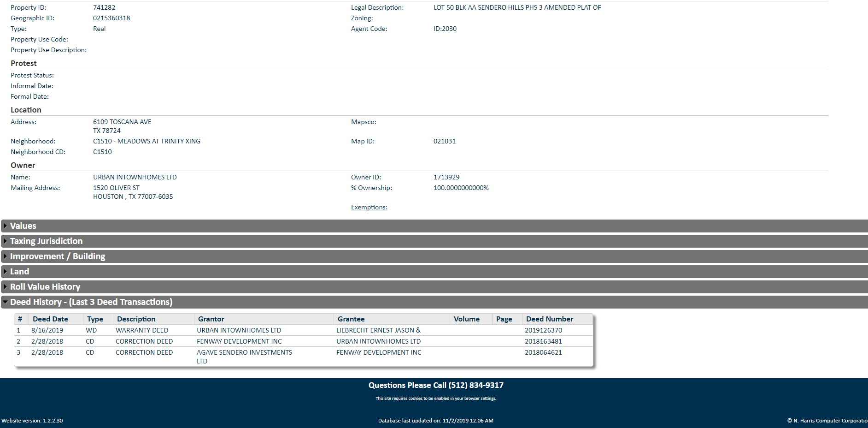This screenshot has height=428, width=868.
Task: Expand the Values section
Action: [434, 226]
